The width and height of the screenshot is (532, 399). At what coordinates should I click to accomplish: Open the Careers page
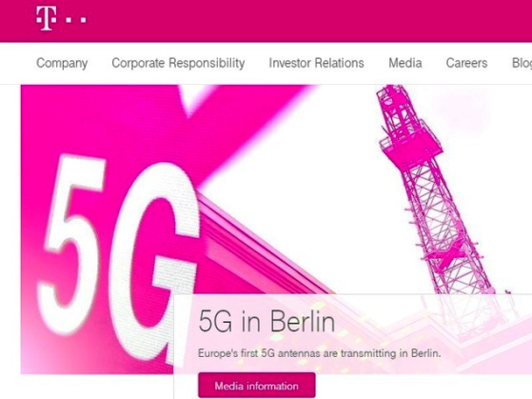pos(466,63)
